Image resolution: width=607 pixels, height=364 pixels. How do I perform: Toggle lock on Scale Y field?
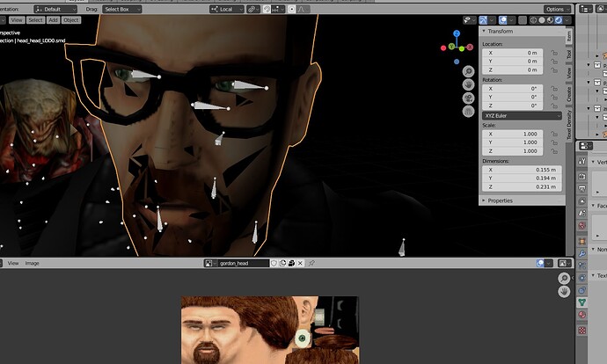pyautogui.click(x=554, y=142)
